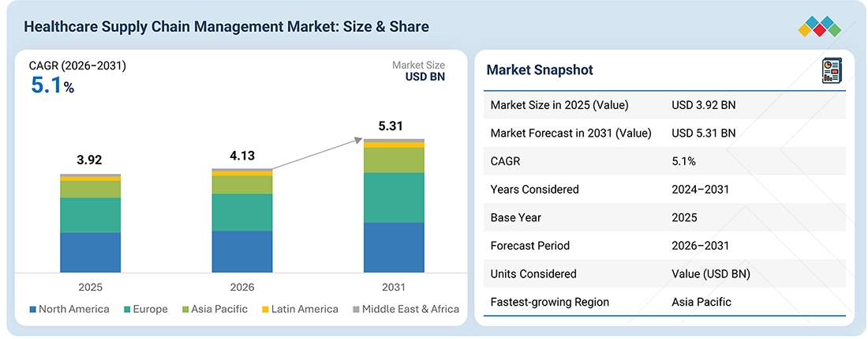Click the 'USD BN' unit label in chart
The image size is (868, 339).
pyautogui.click(x=425, y=77)
